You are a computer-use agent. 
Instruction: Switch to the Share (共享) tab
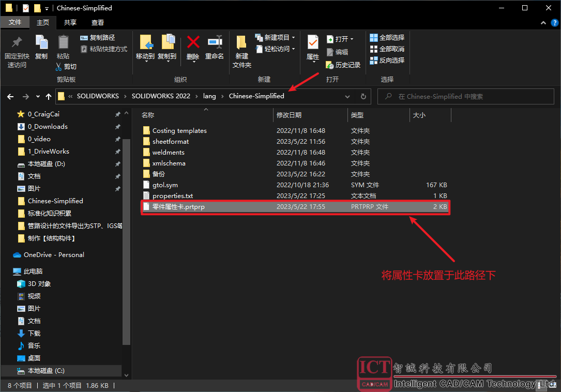click(70, 23)
